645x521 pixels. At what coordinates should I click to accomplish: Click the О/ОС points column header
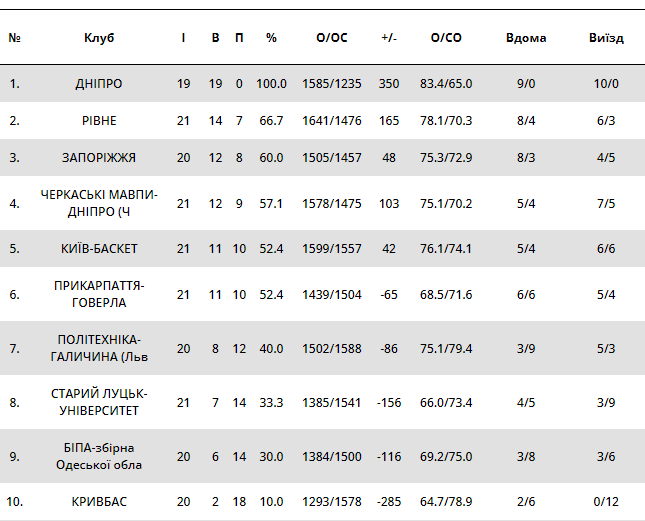pyautogui.click(x=332, y=38)
